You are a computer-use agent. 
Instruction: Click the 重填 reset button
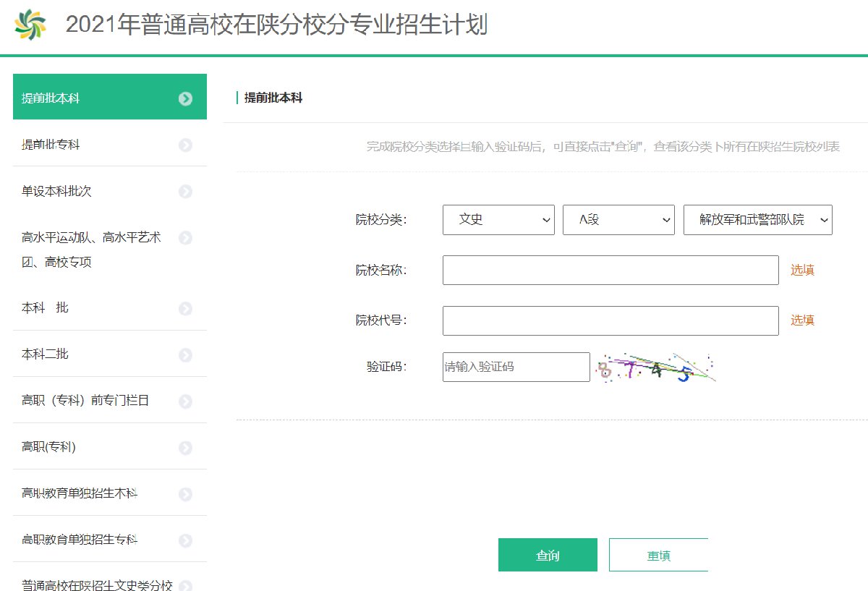tap(658, 555)
